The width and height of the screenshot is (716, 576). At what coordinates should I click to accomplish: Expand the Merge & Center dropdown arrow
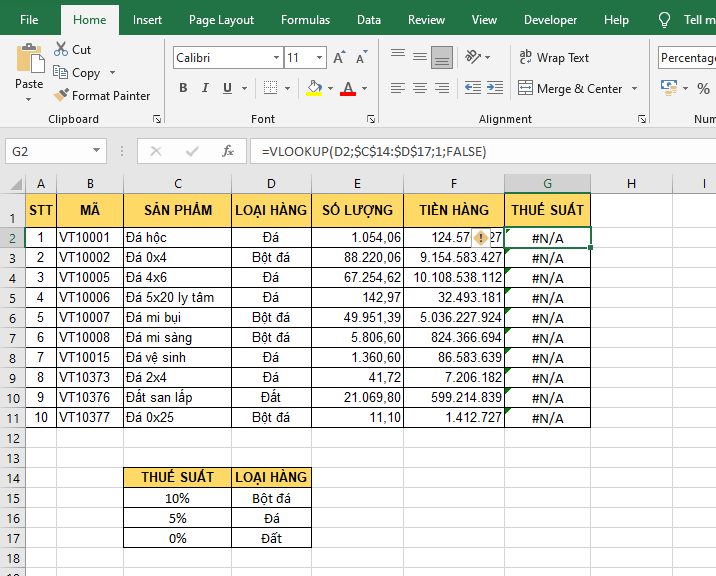click(x=634, y=89)
